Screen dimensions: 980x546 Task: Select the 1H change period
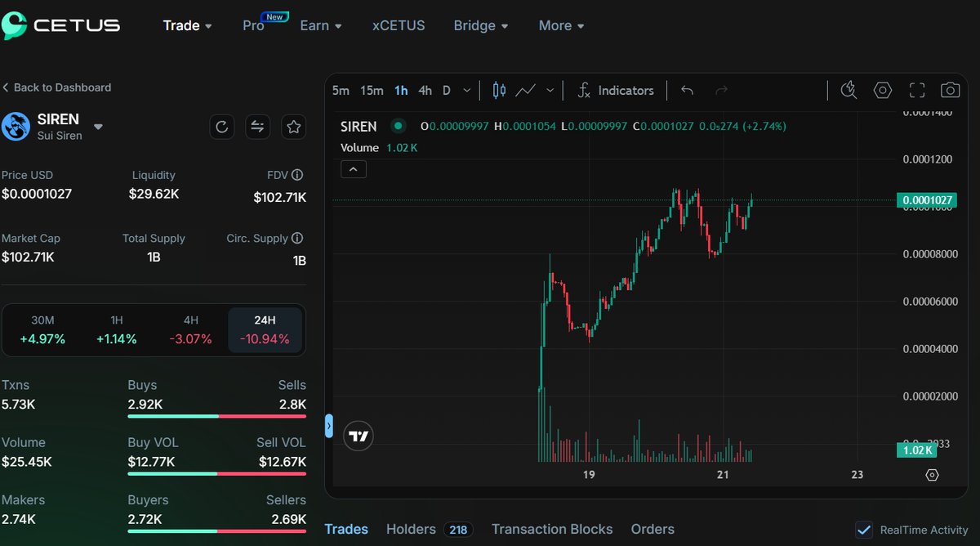(117, 330)
